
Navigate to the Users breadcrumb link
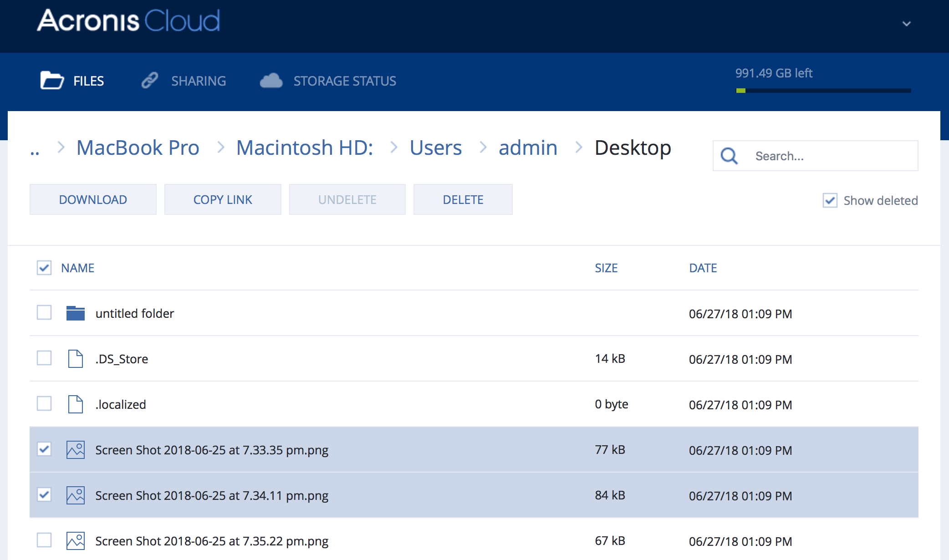pos(435,147)
